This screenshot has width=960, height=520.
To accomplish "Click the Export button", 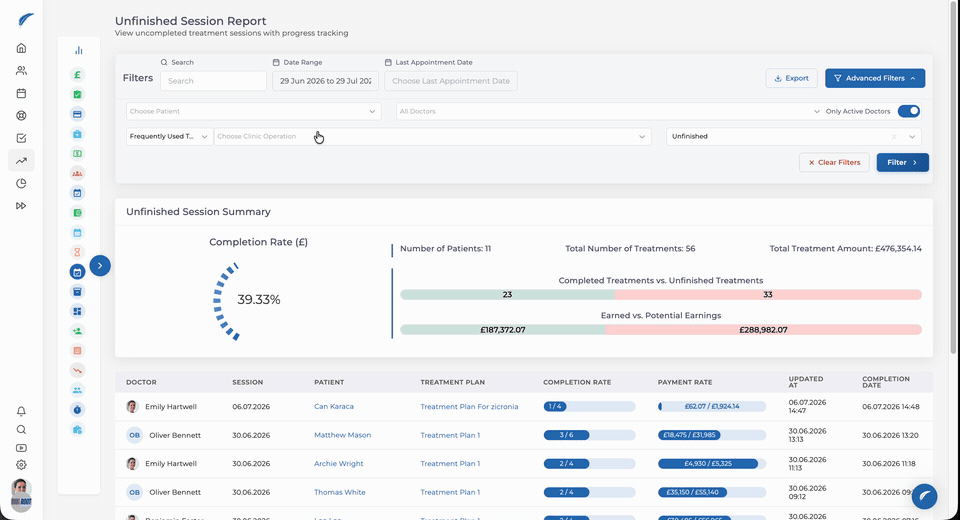I will pos(791,78).
